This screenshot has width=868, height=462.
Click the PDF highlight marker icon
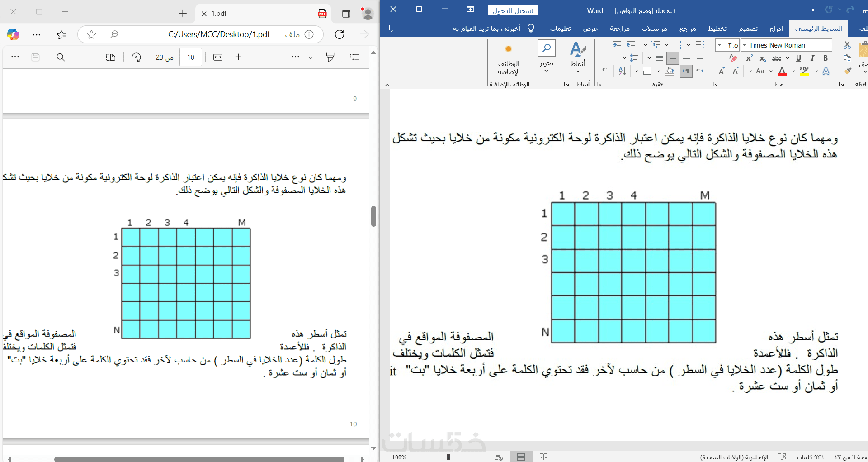click(330, 57)
